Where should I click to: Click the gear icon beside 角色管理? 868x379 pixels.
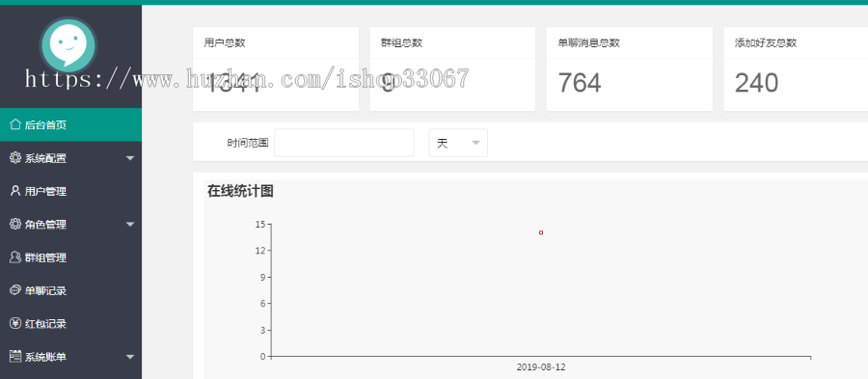(x=15, y=224)
